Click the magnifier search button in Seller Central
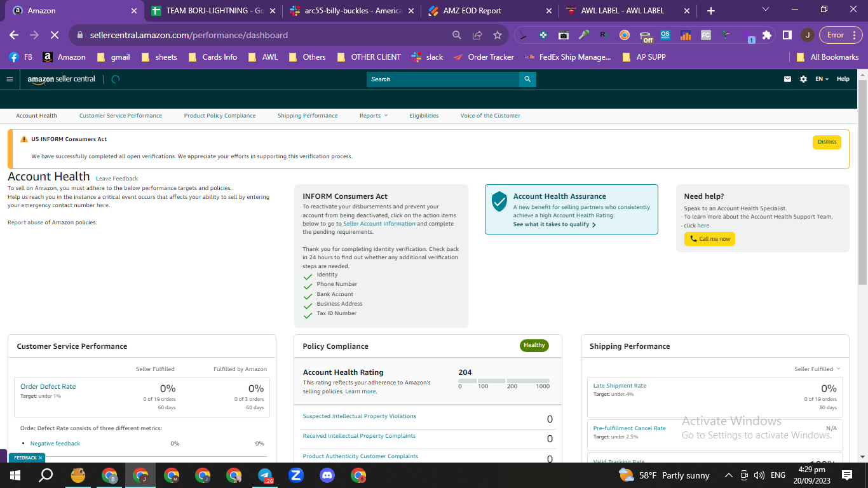 pos(527,79)
